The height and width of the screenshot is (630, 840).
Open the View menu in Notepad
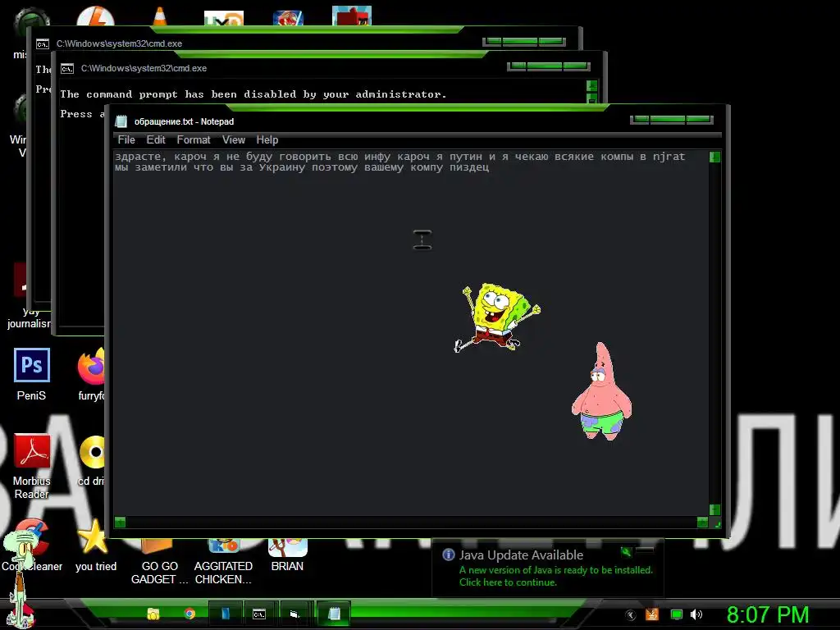click(x=234, y=139)
